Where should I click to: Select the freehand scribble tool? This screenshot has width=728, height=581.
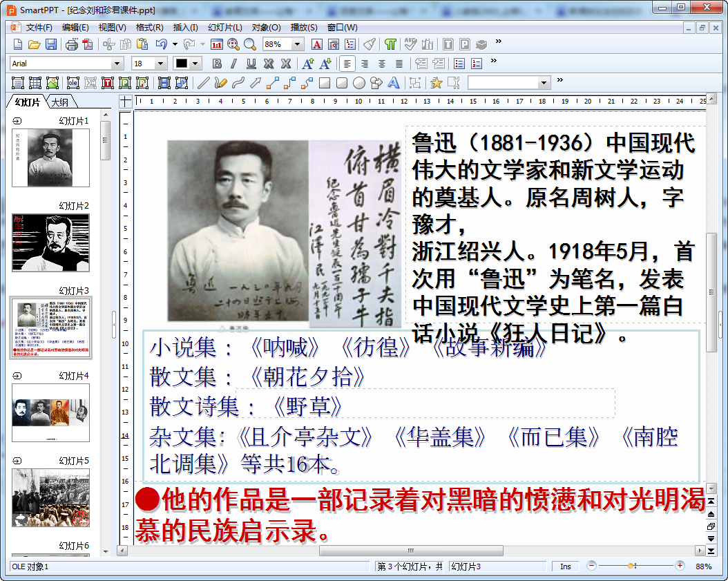click(220, 83)
